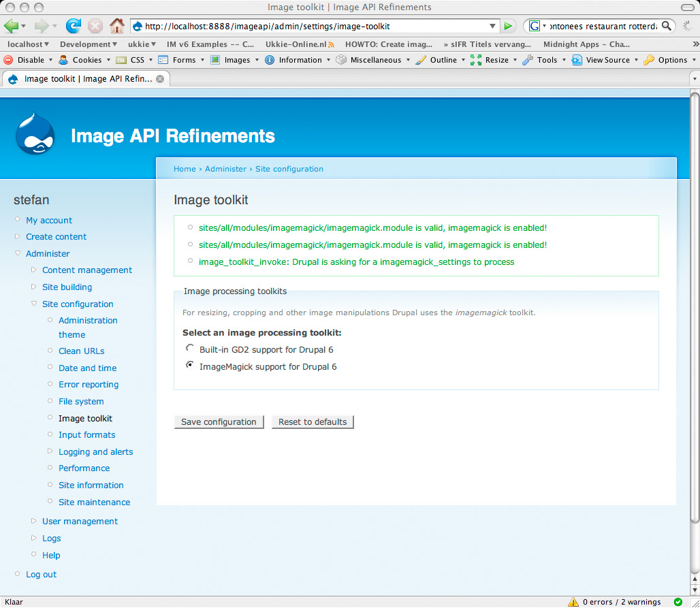This screenshot has width=700, height=608.
Task: Select Built-in GD2 support radio button
Action: [x=189, y=349]
